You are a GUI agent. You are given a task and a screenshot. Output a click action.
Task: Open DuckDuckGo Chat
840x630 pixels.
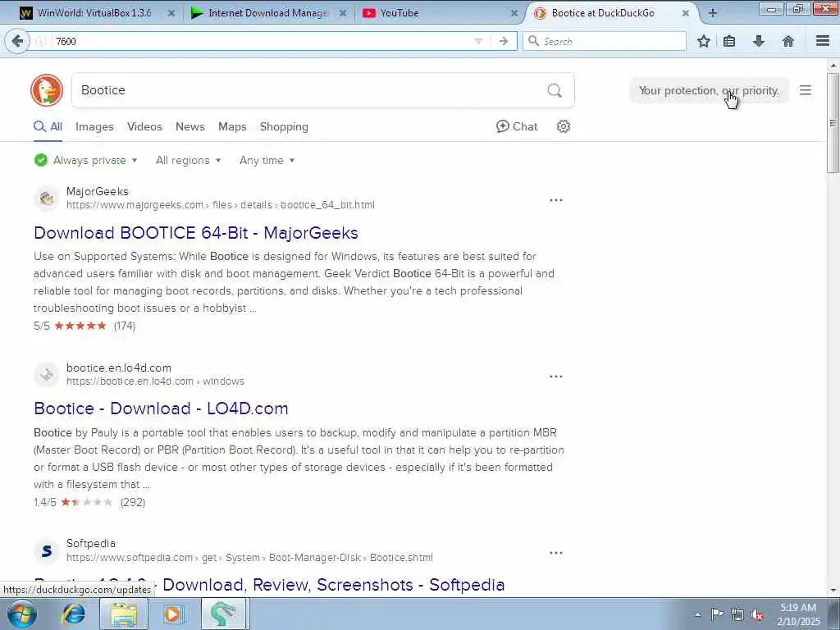click(x=517, y=126)
